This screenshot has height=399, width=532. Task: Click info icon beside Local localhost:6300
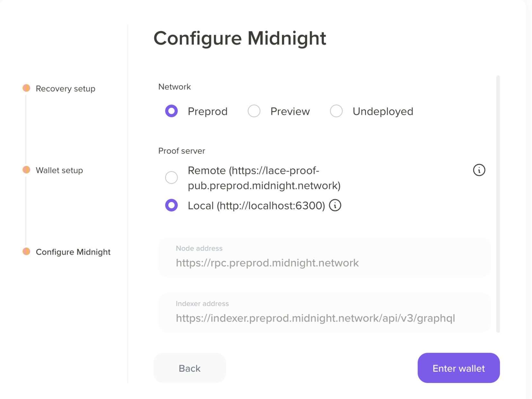point(335,205)
